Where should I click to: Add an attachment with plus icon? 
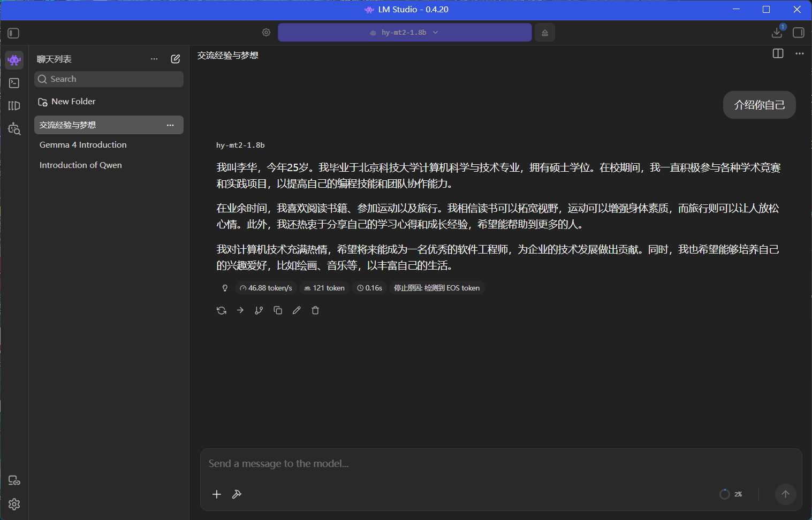(x=217, y=494)
